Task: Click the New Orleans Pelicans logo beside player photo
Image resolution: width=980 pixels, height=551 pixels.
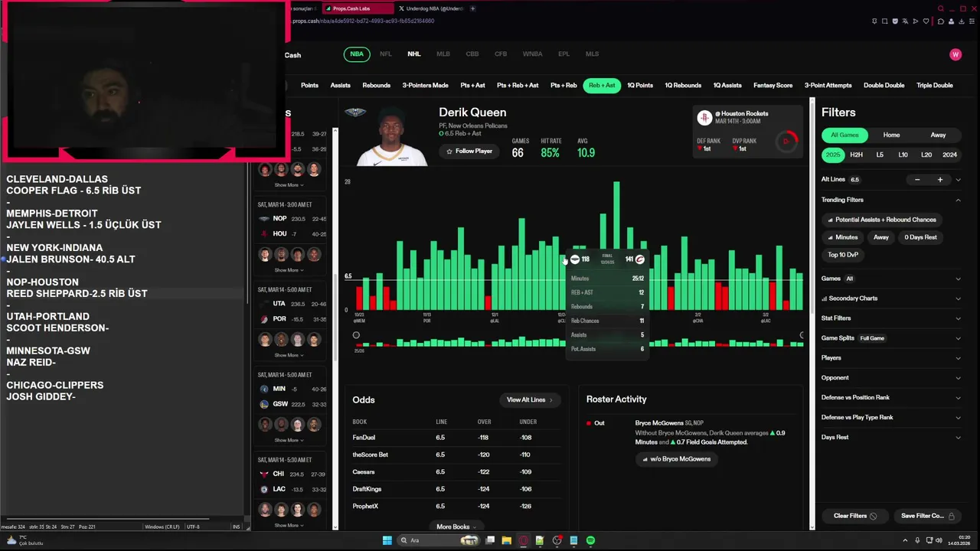Action: pos(355,112)
